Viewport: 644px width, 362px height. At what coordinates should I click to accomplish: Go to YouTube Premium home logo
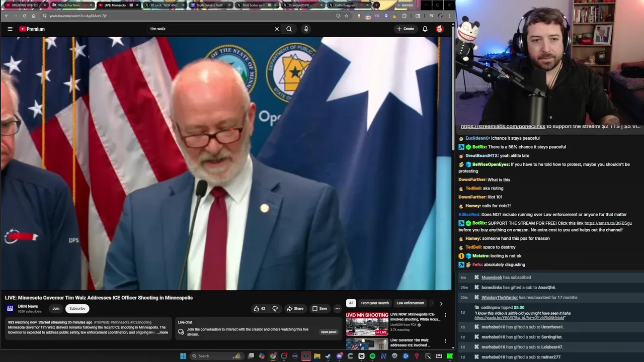[x=32, y=29]
